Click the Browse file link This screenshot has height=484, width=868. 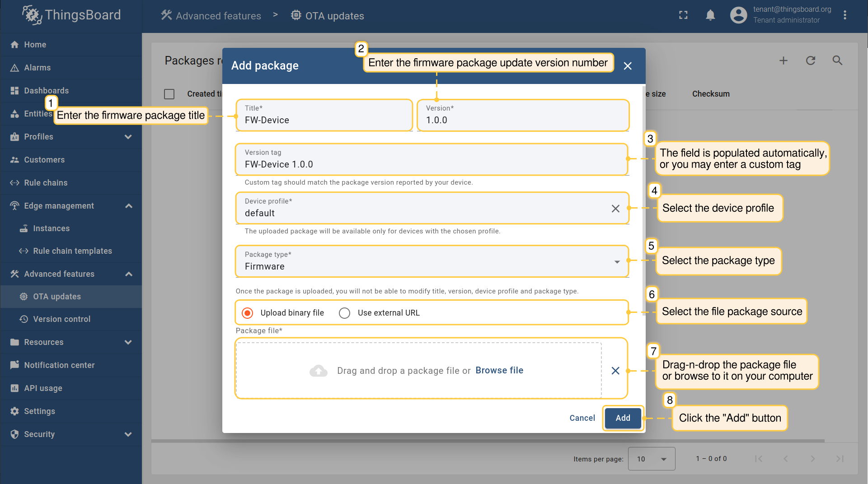click(x=499, y=370)
